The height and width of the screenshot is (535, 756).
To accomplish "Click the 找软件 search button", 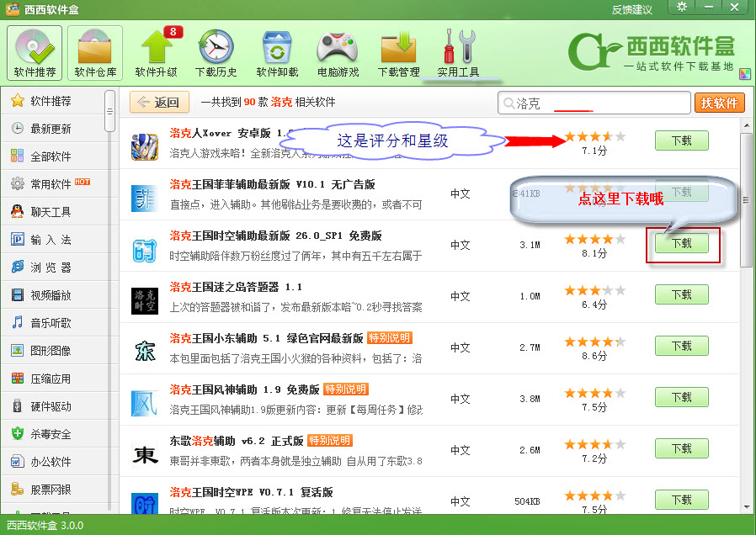I will 719,103.
